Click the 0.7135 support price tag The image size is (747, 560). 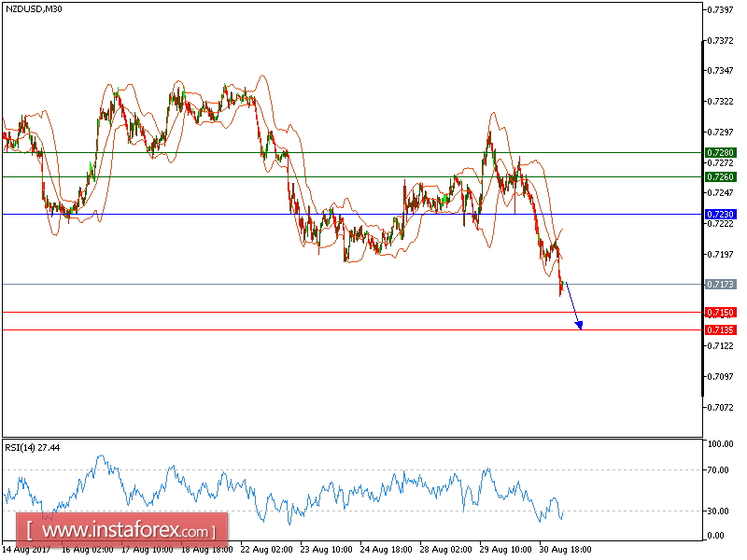[x=719, y=331]
